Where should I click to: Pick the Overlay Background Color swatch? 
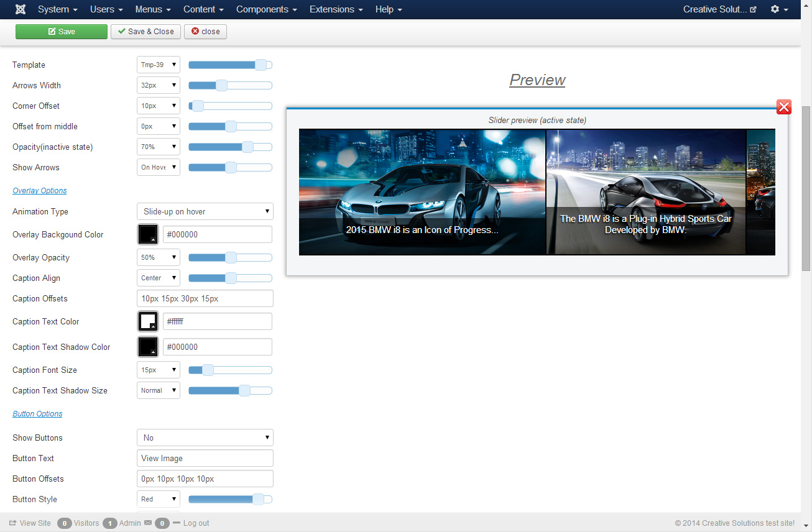148,234
